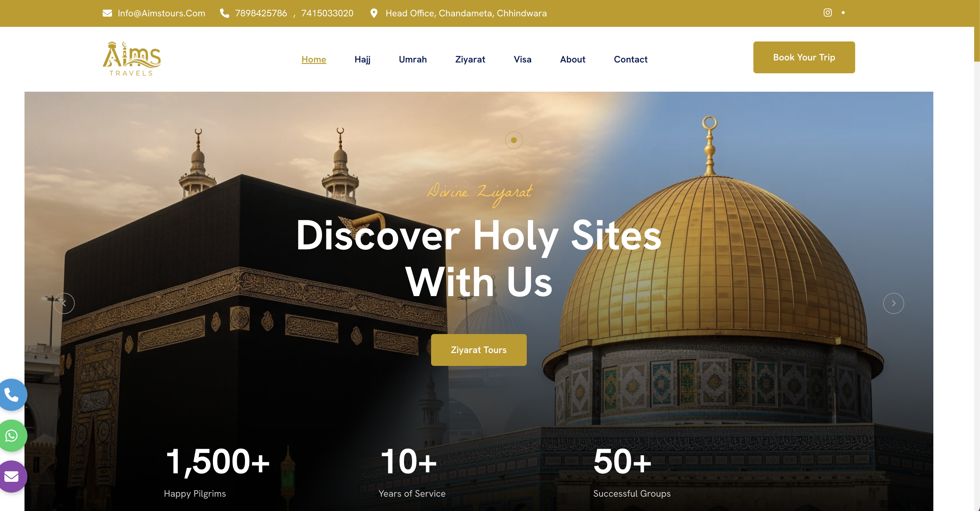Click the Book Your Trip button

[x=804, y=58]
